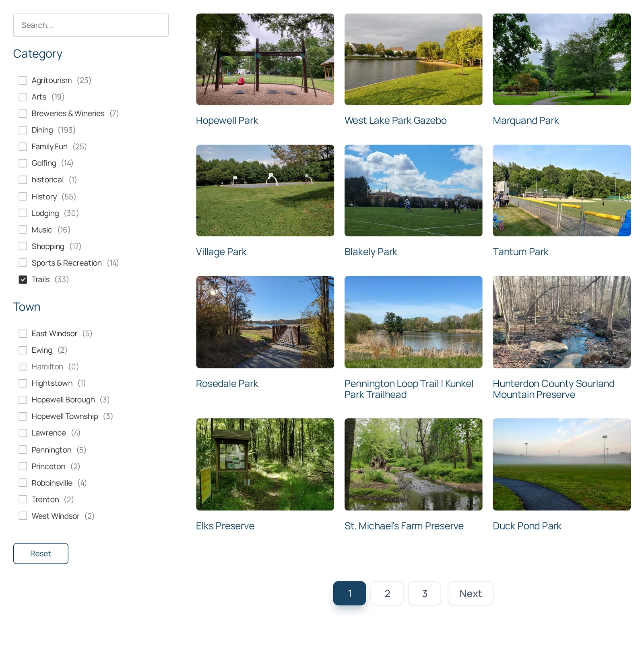The width and height of the screenshot is (644, 647).
Task: Check the Sports & Recreation checkbox
Action: tap(23, 263)
